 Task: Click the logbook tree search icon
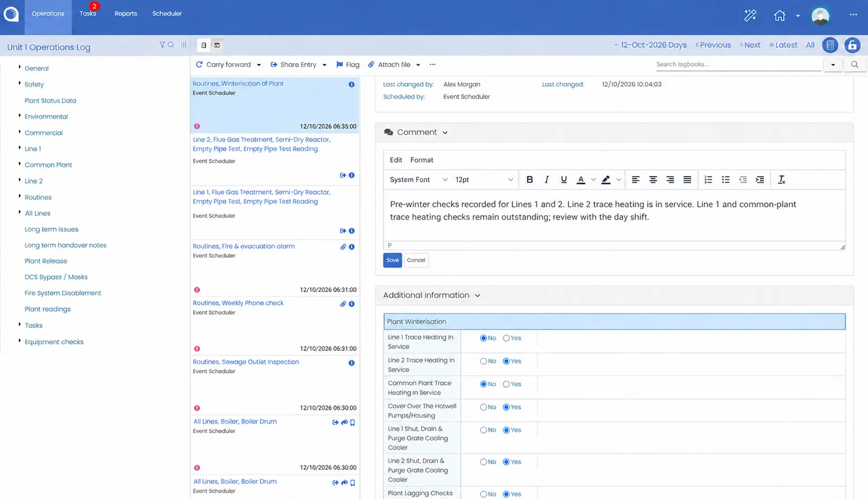pyautogui.click(x=170, y=45)
